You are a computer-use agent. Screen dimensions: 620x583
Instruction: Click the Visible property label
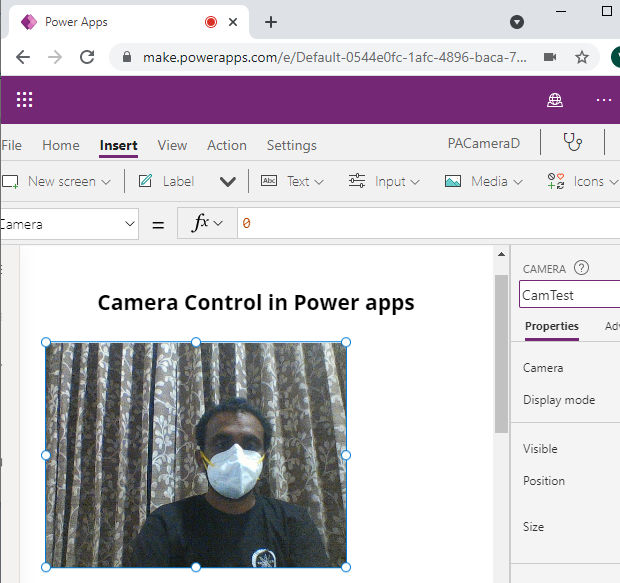pyautogui.click(x=540, y=449)
